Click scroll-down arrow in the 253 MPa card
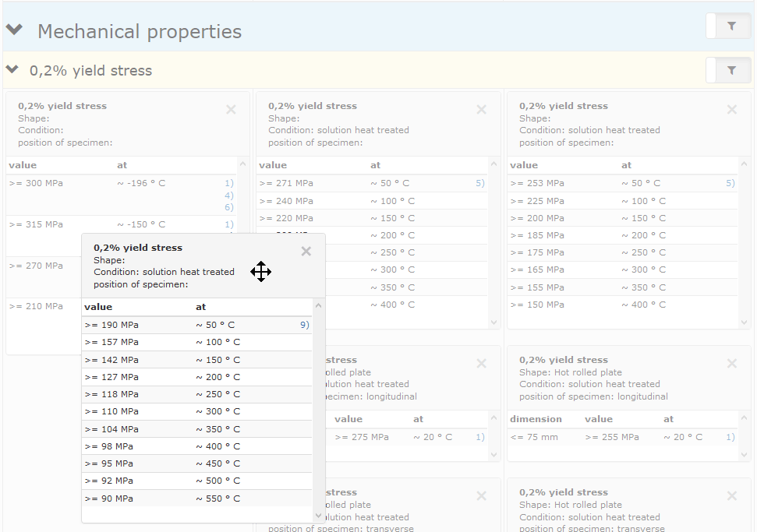Image resolution: width=757 pixels, height=532 pixels. [x=744, y=322]
